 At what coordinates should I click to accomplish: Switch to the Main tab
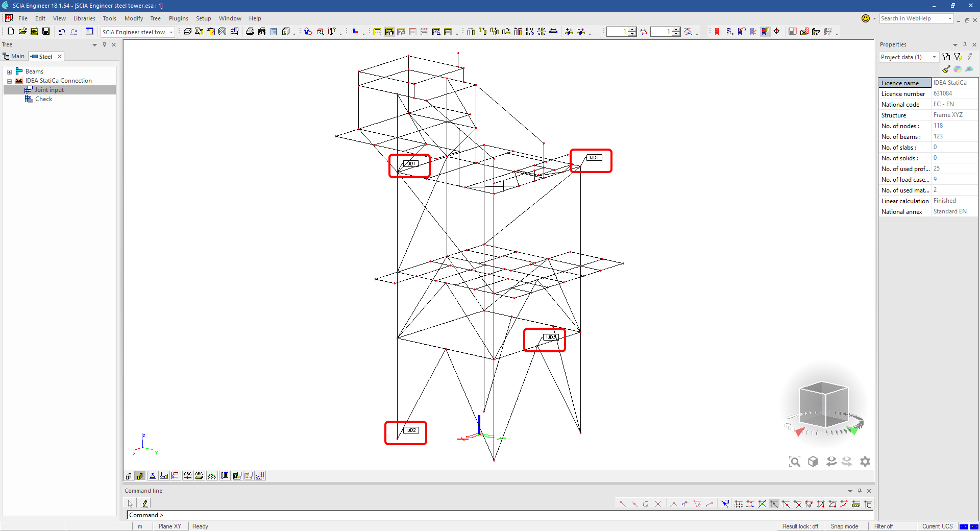point(14,57)
